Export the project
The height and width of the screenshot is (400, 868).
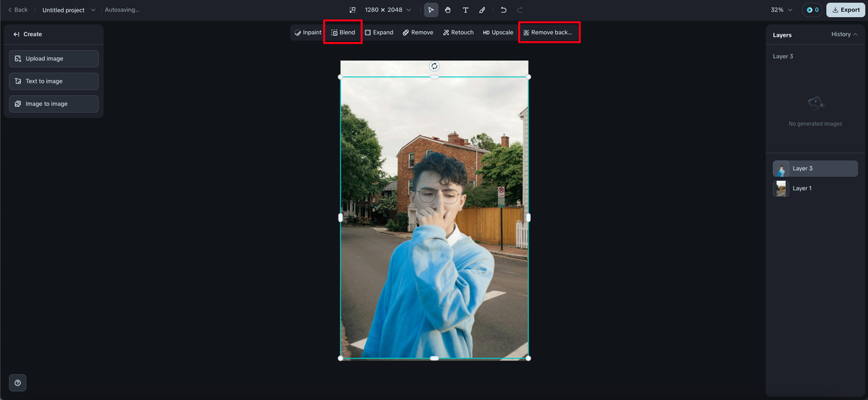click(x=846, y=10)
